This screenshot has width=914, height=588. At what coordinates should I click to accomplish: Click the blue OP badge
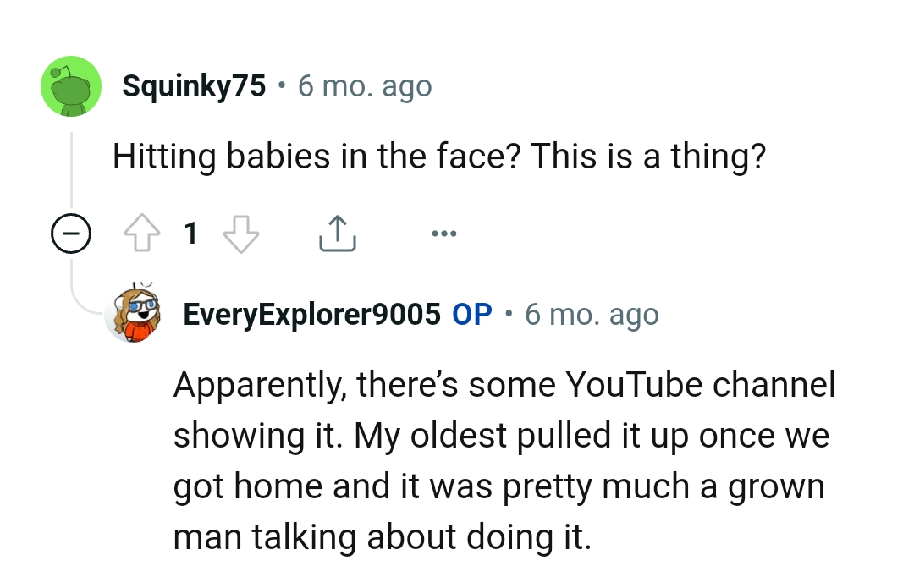(472, 315)
